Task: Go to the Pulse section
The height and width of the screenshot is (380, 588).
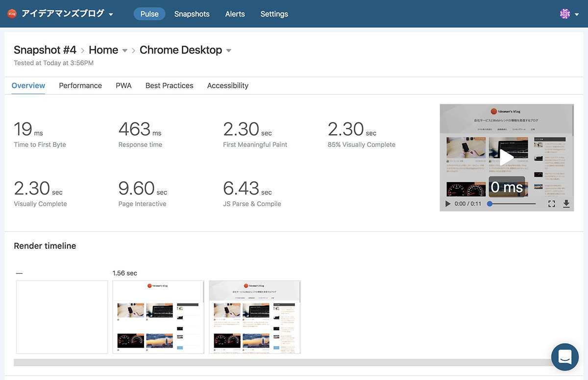Action: [149, 14]
